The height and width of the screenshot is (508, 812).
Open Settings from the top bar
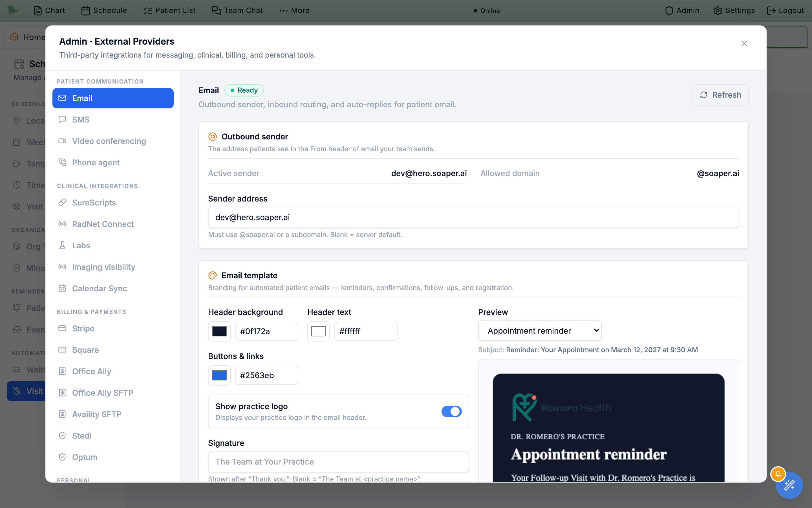click(734, 10)
